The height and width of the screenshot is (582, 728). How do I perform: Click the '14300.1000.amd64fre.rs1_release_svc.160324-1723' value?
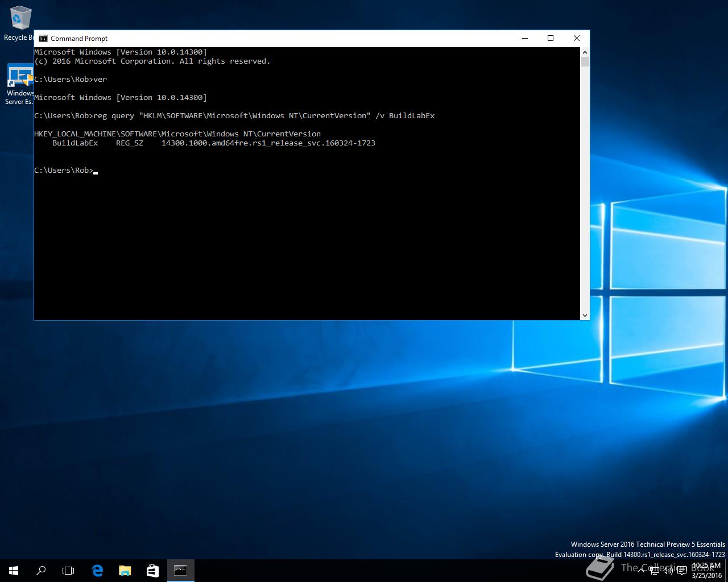[x=268, y=143]
